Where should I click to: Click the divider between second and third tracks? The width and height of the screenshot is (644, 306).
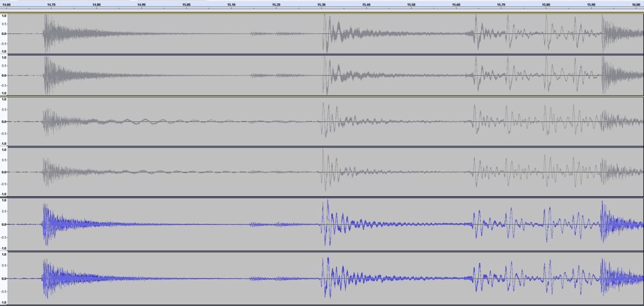322,96
